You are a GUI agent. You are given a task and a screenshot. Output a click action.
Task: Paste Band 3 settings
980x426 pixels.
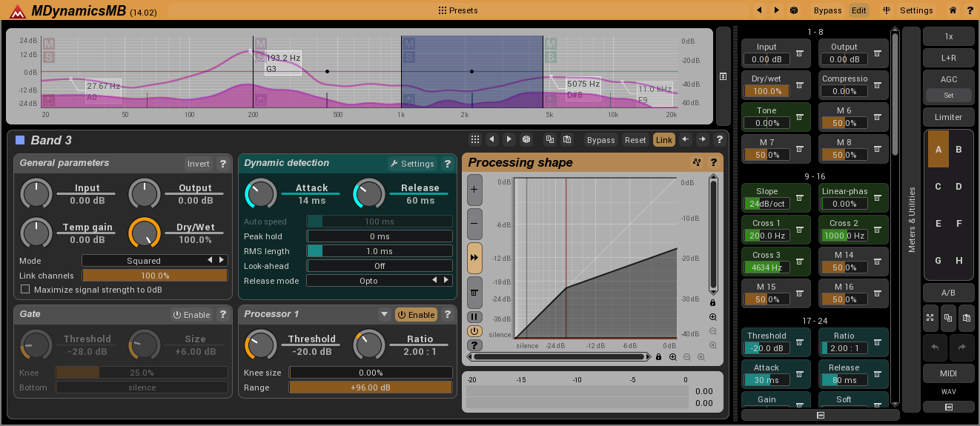pos(567,139)
